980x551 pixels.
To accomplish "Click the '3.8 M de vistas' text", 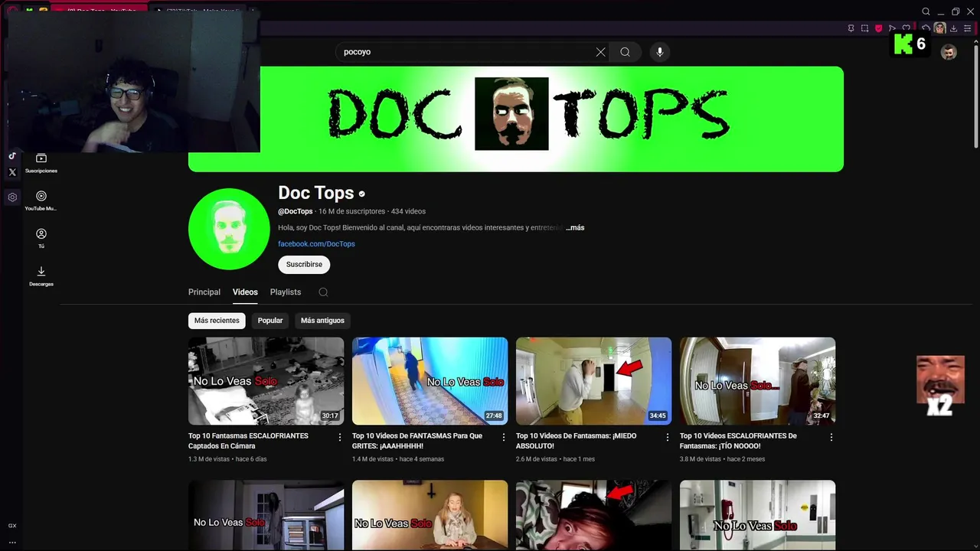I will 701,459.
